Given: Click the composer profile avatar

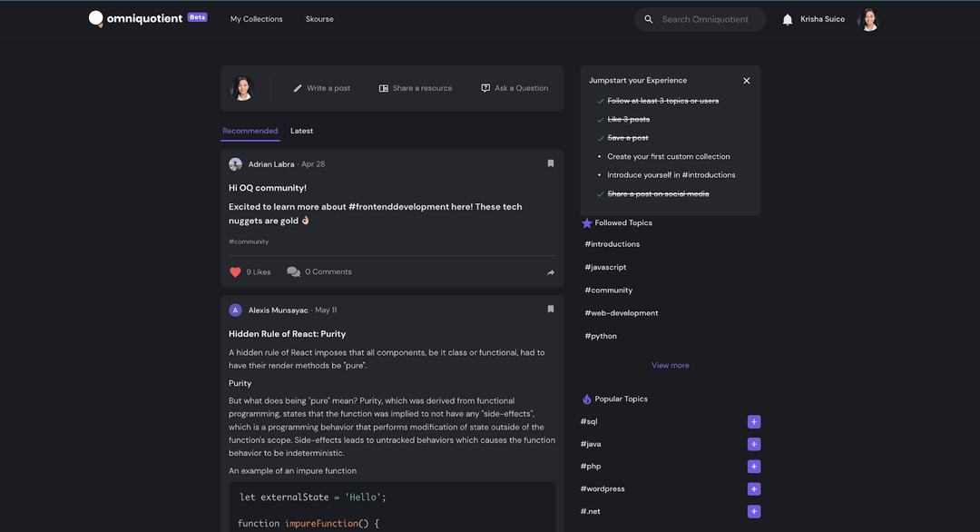Looking at the screenshot, I should pos(242,88).
